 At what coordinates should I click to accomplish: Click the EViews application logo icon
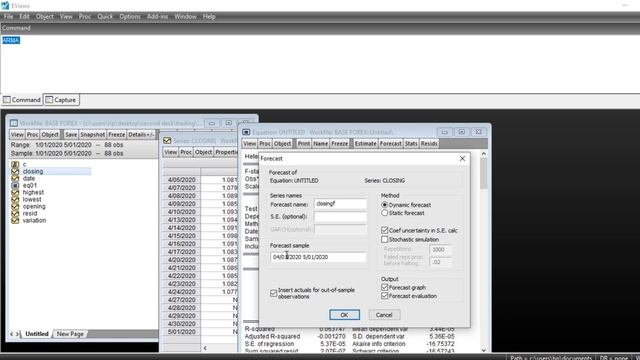click(5, 5)
